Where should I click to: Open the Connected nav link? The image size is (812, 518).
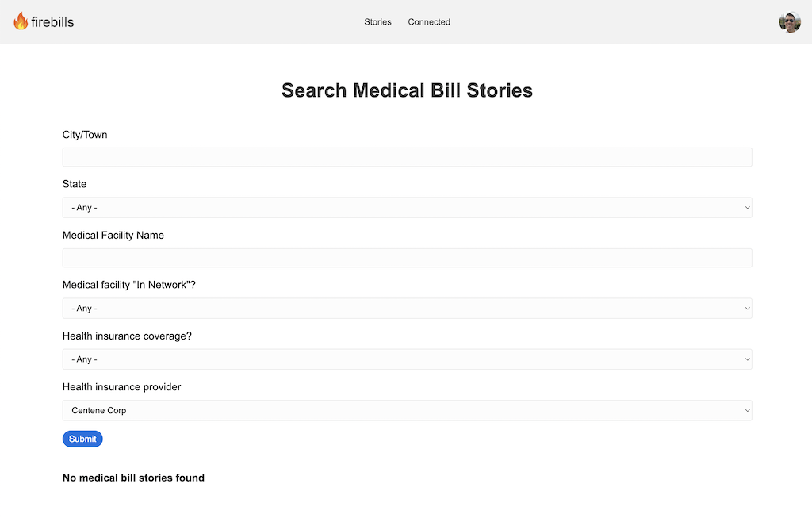(429, 21)
